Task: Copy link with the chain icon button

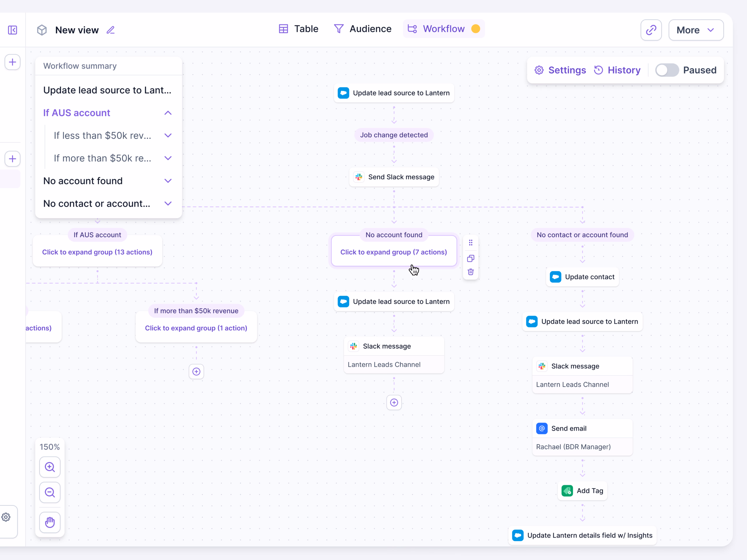Action: 651,30
